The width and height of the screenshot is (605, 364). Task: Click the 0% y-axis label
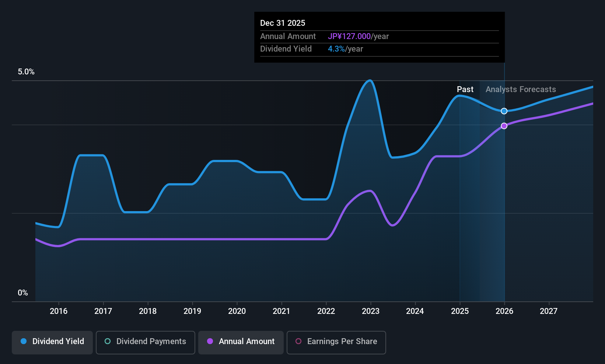pos(23,293)
